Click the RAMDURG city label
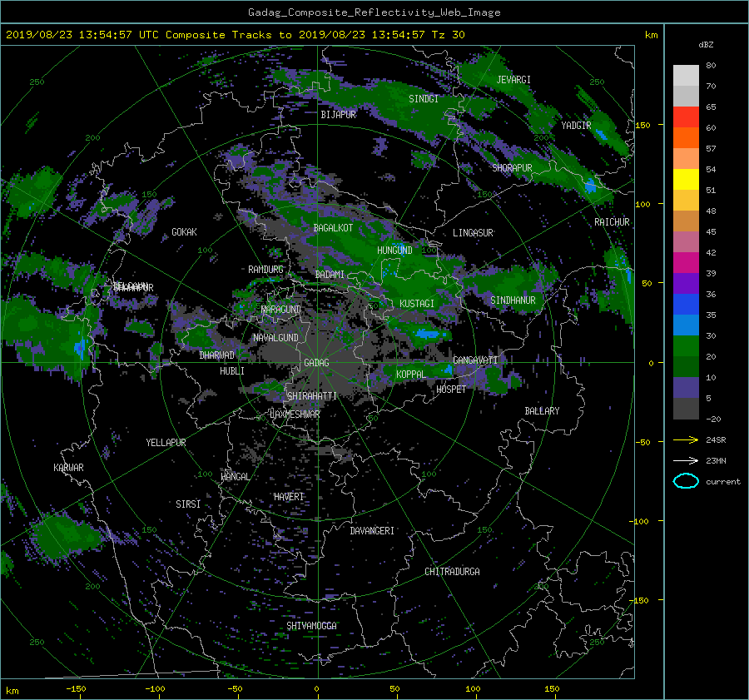749x700 pixels. 265,270
